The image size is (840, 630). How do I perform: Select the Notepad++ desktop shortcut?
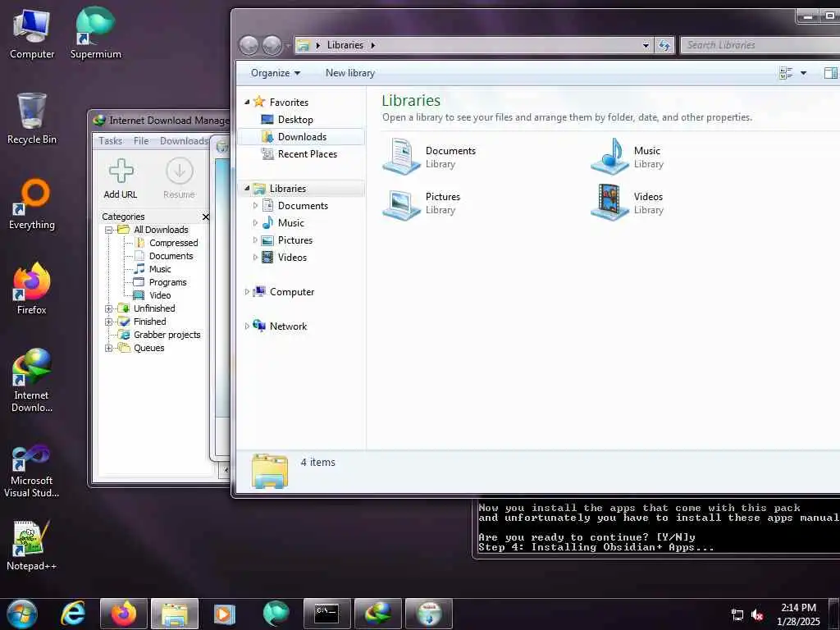pos(32,546)
